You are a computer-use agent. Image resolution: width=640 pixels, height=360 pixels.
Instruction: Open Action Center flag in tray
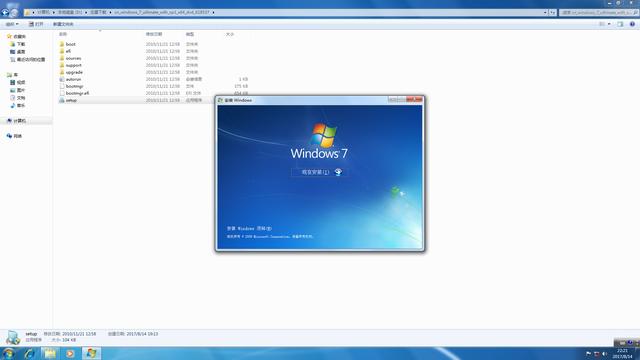click(x=588, y=353)
